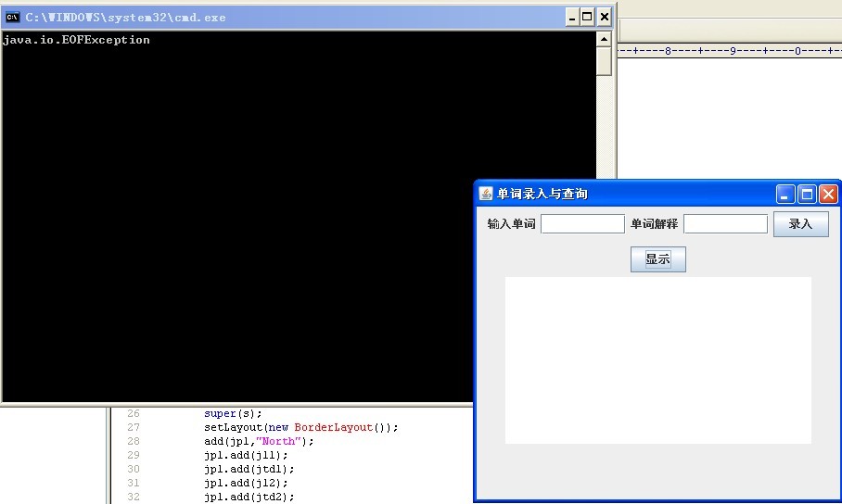Click inside the white result text area
842x504 pixels.
click(x=657, y=360)
